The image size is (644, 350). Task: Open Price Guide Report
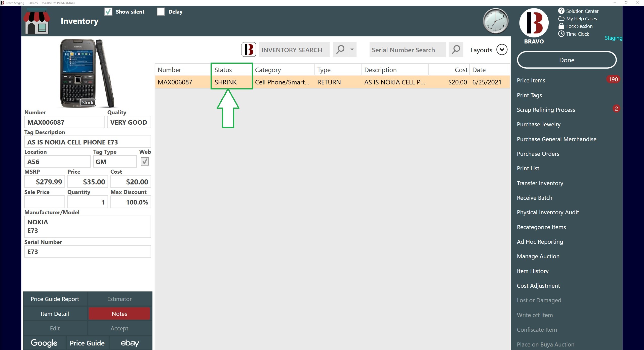[55, 299]
